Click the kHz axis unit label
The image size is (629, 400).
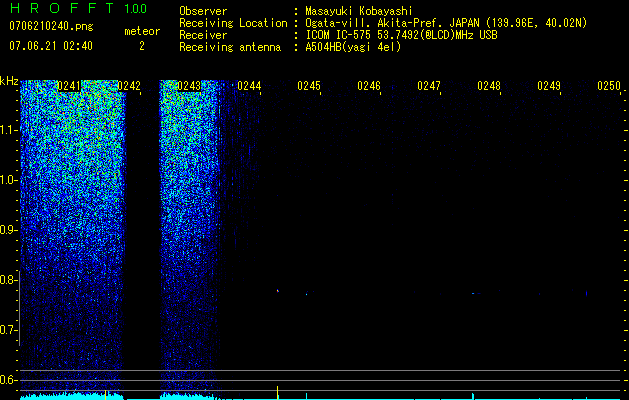[9, 81]
